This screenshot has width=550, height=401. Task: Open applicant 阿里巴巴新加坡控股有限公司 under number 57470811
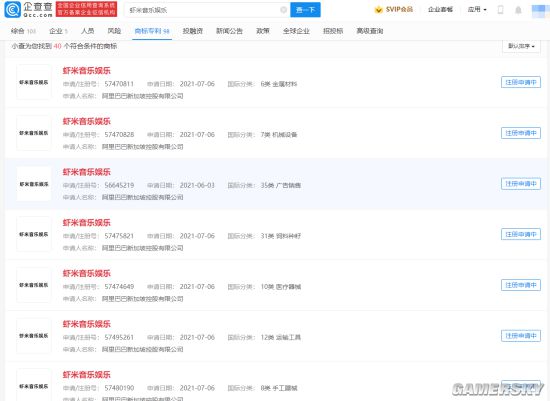click(142, 96)
